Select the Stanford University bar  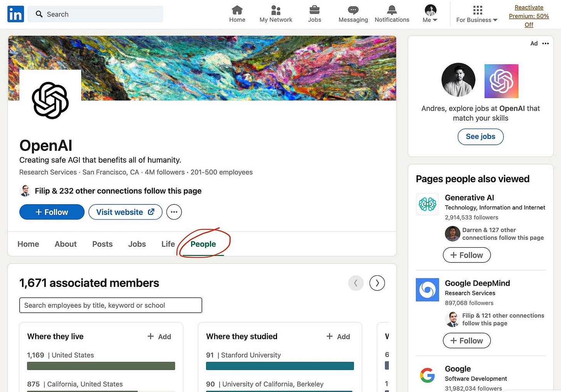click(x=280, y=366)
